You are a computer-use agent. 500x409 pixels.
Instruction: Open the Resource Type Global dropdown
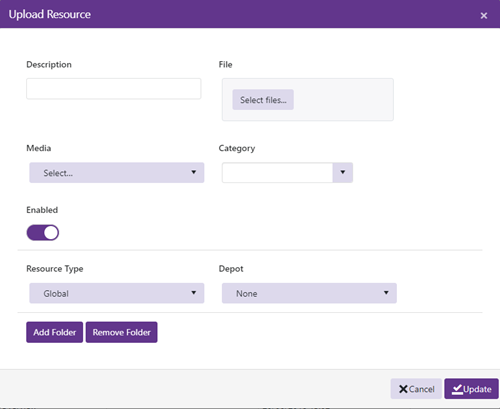pyautogui.click(x=117, y=293)
